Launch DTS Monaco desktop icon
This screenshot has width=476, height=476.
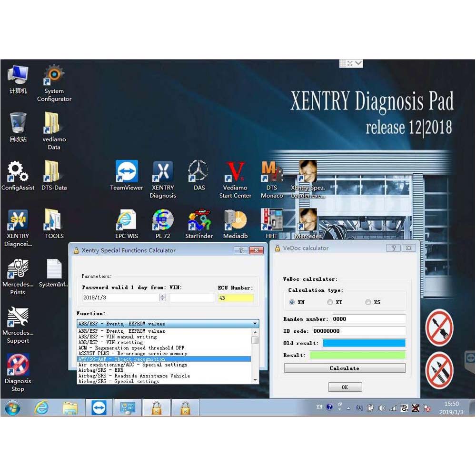point(272,179)
